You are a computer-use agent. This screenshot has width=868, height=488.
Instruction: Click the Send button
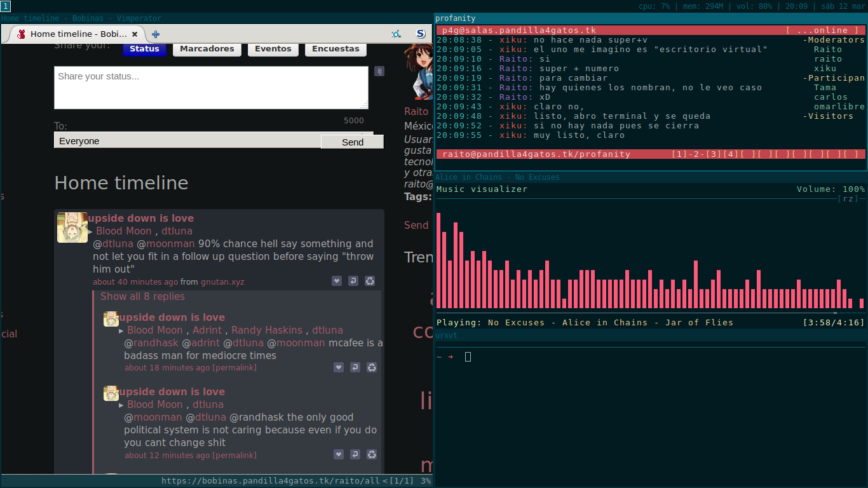tap(353, 142)
